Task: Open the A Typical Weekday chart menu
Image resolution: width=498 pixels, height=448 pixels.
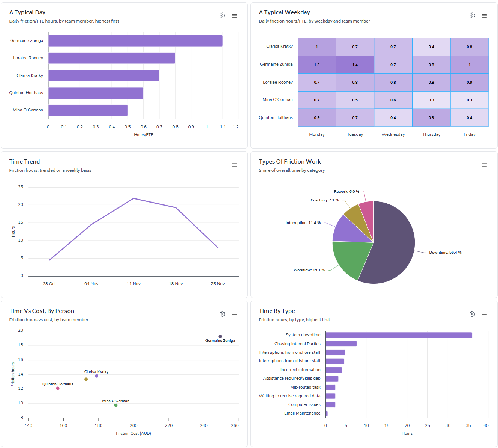Action: point(484,16)
